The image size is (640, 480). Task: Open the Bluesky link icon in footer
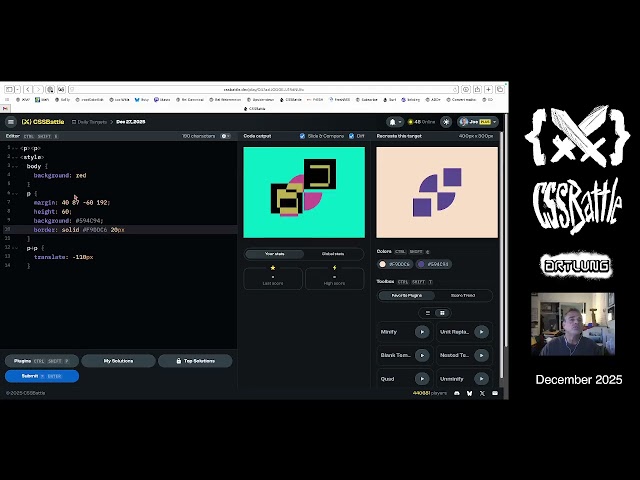pos(469,393)
